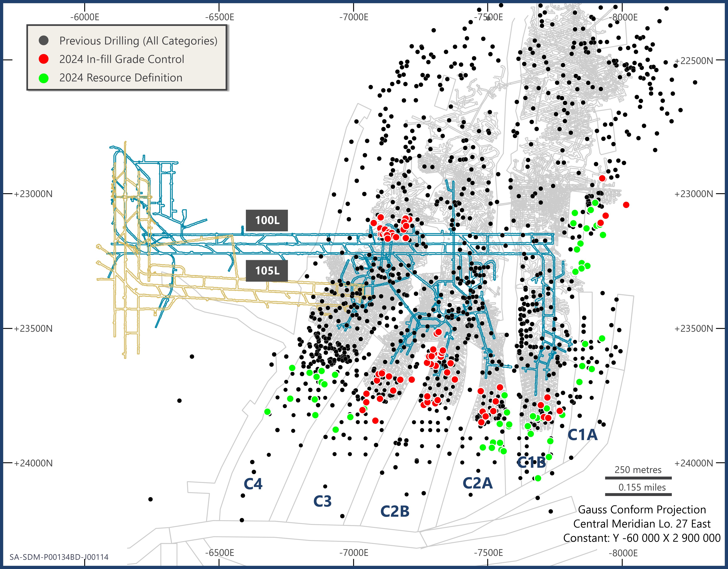
Task: Select the C1B block label
Action: (x=531, y=462)
